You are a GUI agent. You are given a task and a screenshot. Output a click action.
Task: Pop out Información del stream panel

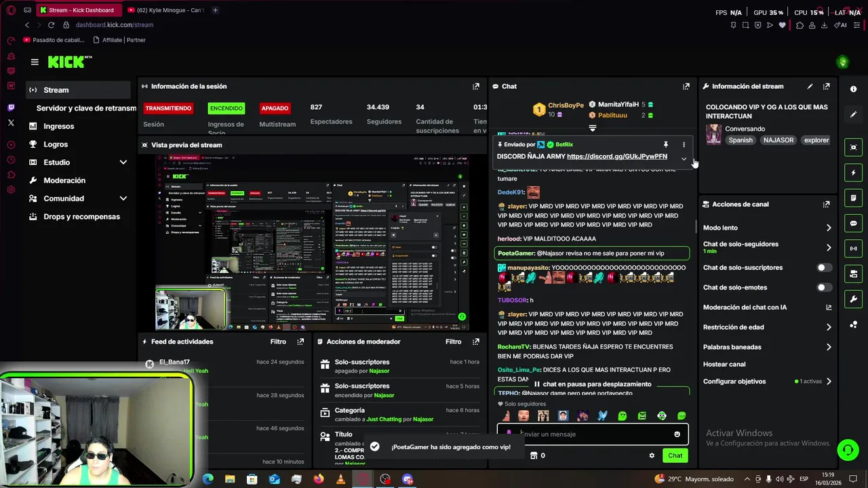coord(826,87)
